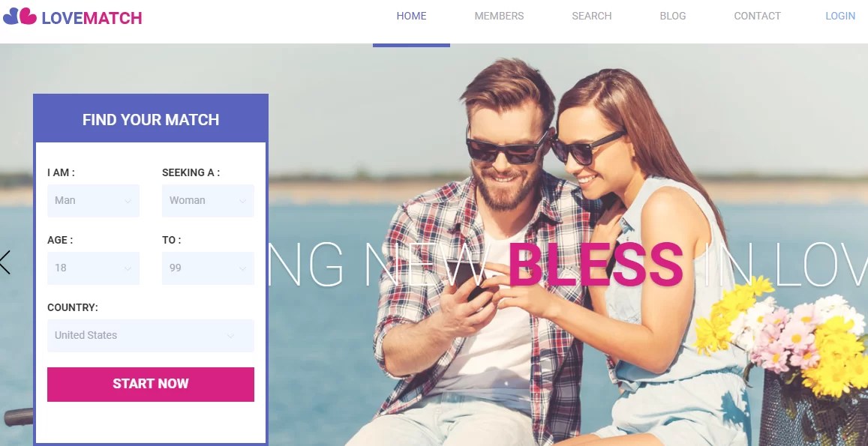The image size is (868, 446).
Task: Click the chevron in the United States field
Action: 230,336
